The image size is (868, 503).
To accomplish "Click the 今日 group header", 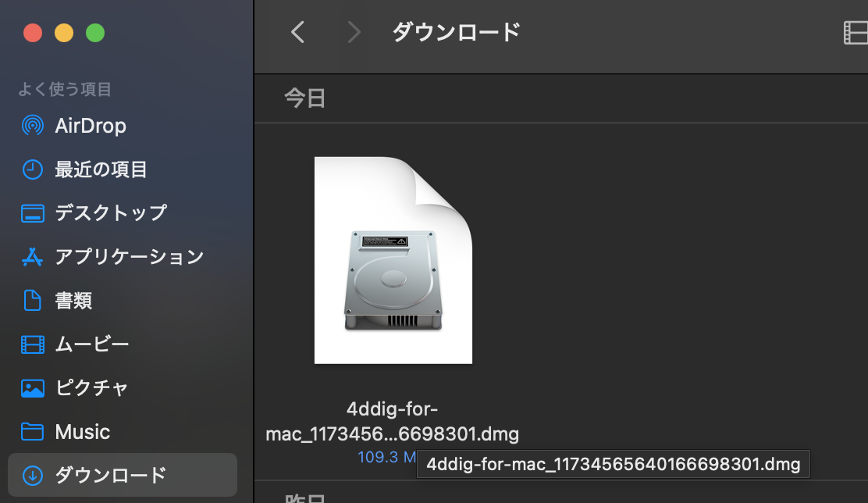I will (x=304, y=98).
